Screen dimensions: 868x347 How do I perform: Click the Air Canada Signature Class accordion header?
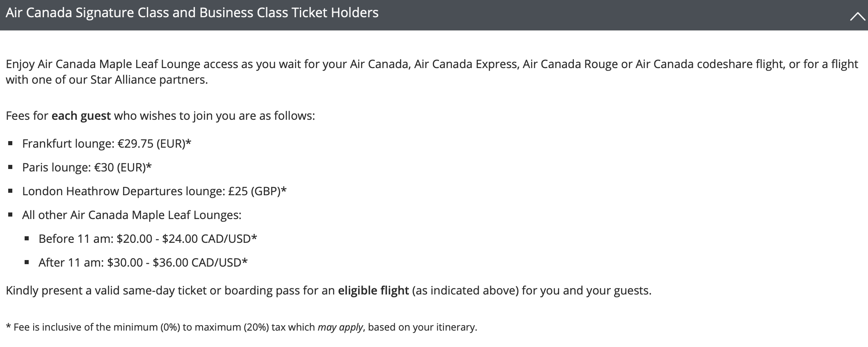(434, 15)
